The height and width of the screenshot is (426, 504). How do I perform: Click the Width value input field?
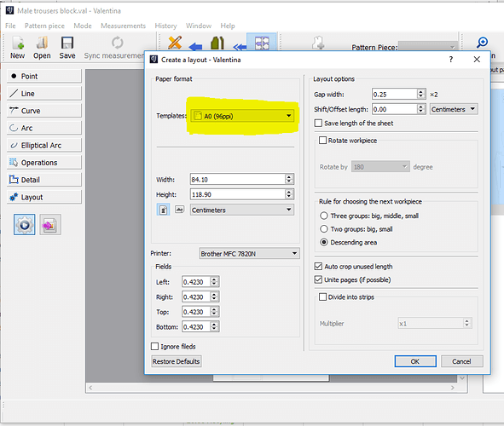point(238,179)
